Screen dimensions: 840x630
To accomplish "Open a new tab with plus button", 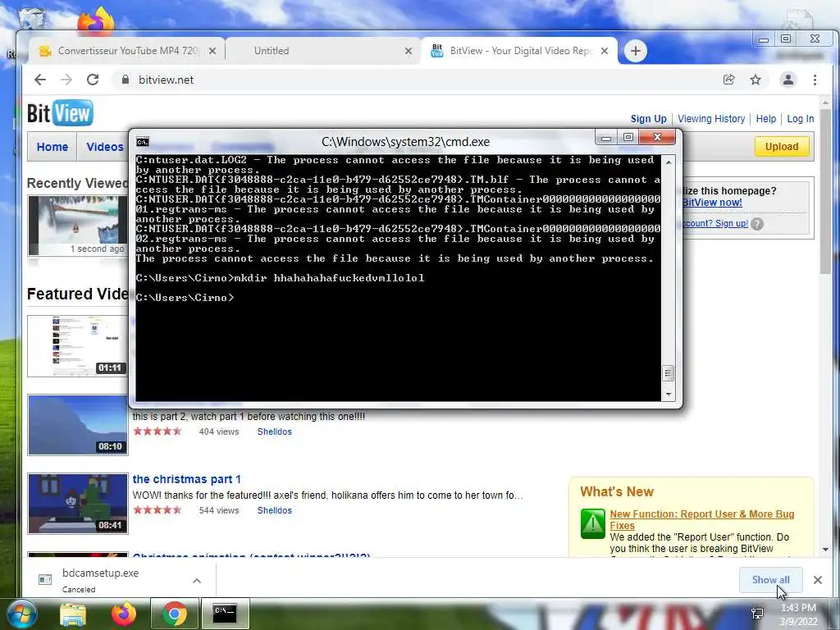I will (x=636, y=51).
